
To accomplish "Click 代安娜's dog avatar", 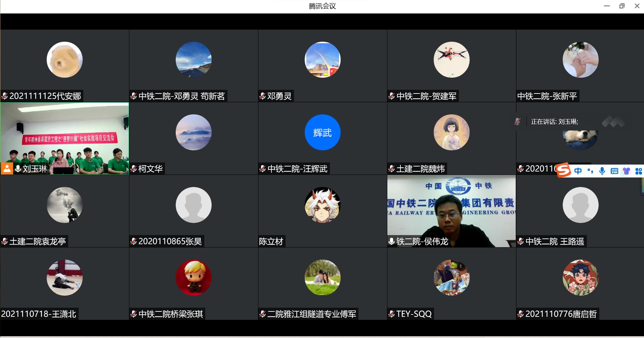I will [x=65, y=60].
